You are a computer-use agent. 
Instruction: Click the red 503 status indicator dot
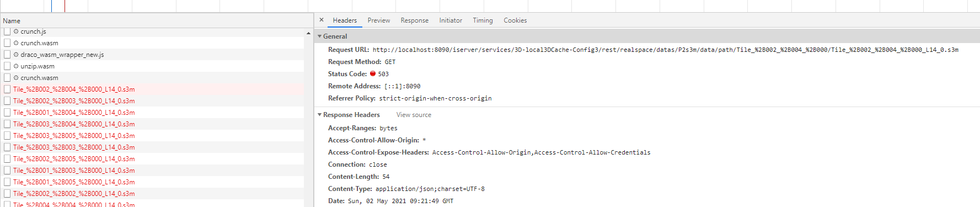pos(373,73)
